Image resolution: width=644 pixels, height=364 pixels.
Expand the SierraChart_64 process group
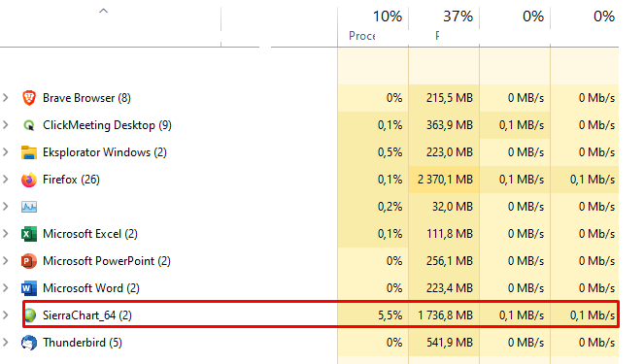tap(6, 315)
